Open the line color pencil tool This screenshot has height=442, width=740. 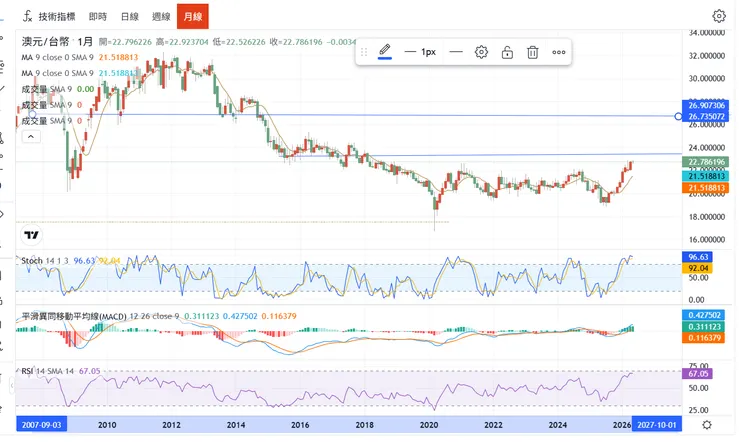(x=385, y=51)
